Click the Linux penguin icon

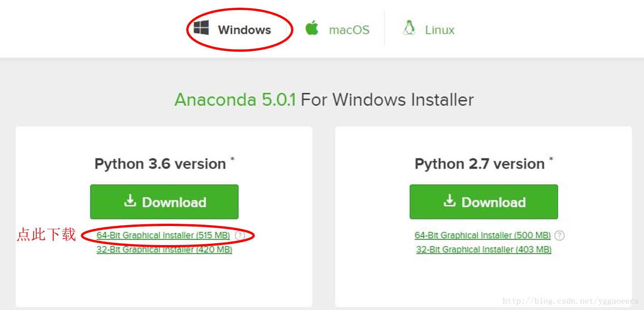pos(409,28)
